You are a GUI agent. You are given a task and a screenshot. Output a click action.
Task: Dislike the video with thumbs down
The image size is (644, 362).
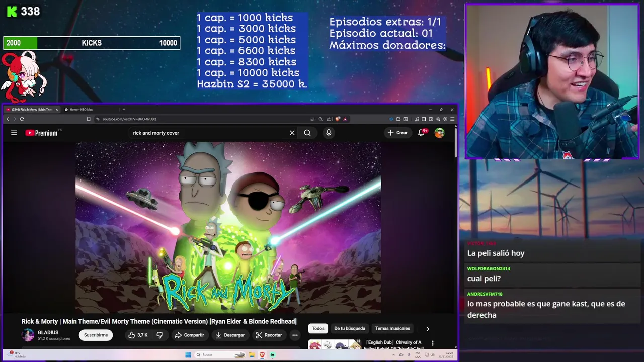[160, 335]
